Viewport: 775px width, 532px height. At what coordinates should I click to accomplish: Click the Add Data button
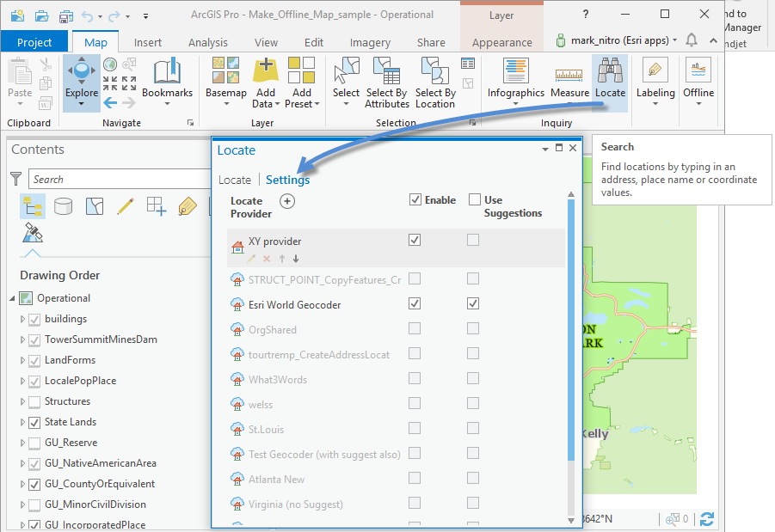coord(266,83)
